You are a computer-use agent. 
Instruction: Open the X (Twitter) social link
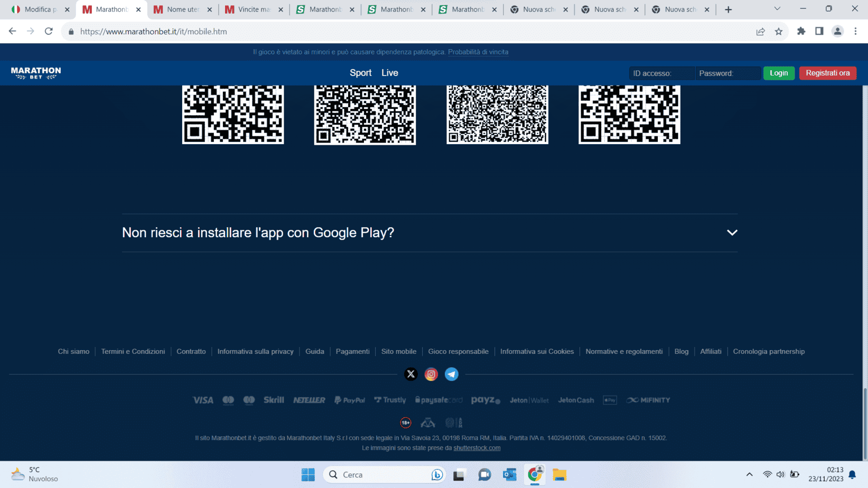(410, 374)
